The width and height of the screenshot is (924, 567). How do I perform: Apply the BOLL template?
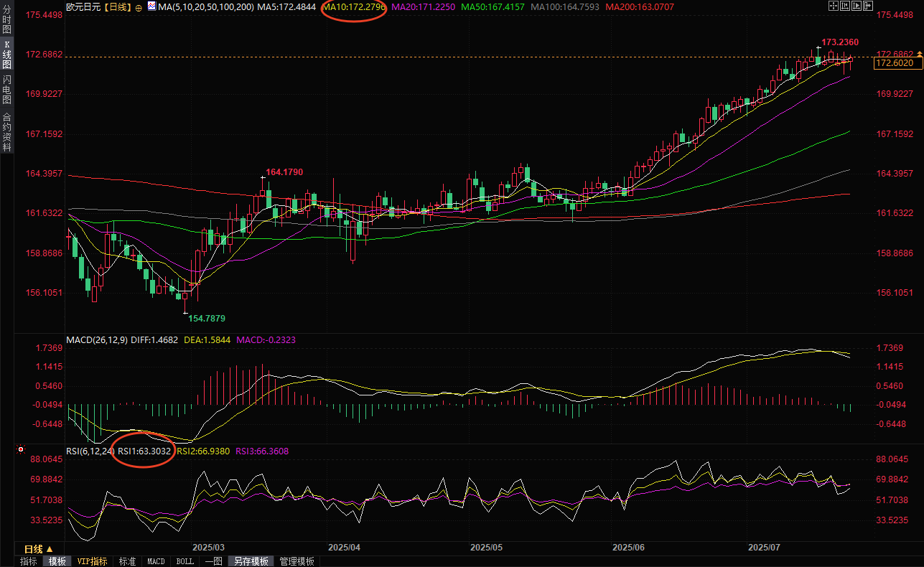point(185,561)
